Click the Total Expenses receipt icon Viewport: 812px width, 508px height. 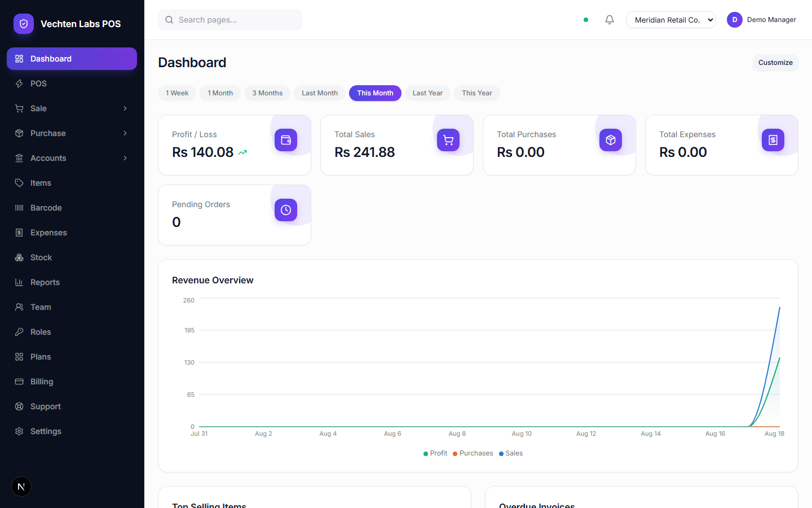[x=773, y=140]
